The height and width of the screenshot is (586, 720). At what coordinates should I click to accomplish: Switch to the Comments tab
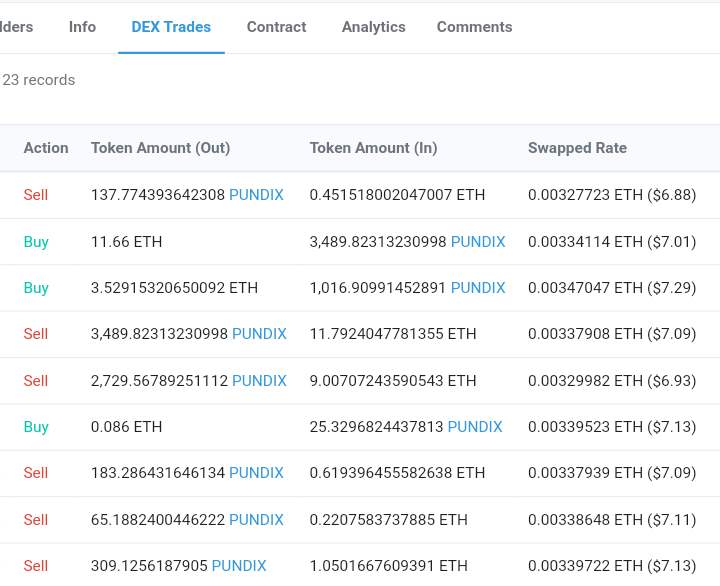pos(474,27)
